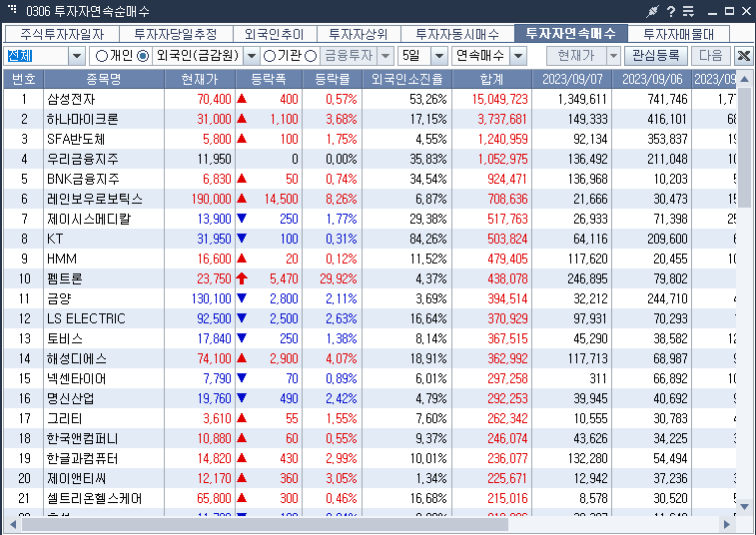This screenshot has height=535, width=756.
Task: Click 펨트론 change rate 29.92%
Action: click(x=338, y=279)
